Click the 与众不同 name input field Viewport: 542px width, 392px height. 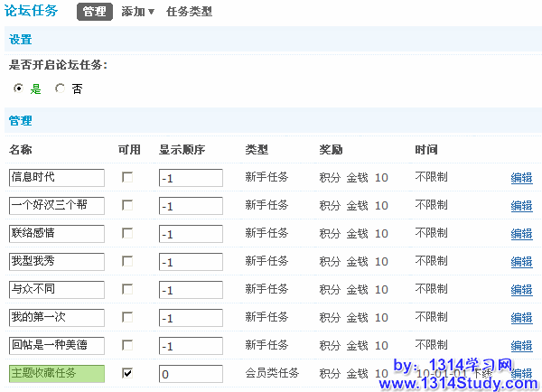tap(56, 290)
